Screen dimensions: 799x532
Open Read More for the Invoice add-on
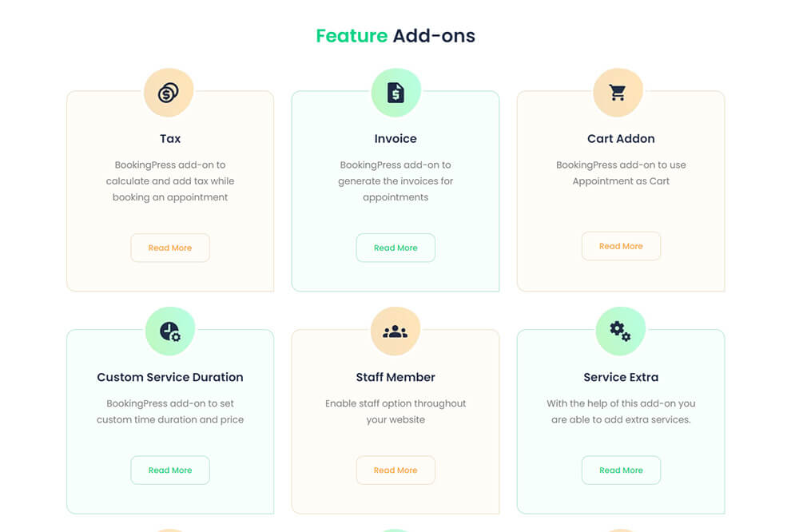click(395, 248)
